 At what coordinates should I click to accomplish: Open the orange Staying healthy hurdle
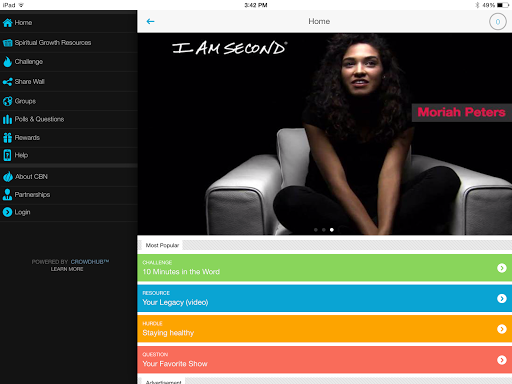click(x=324, y=329)
